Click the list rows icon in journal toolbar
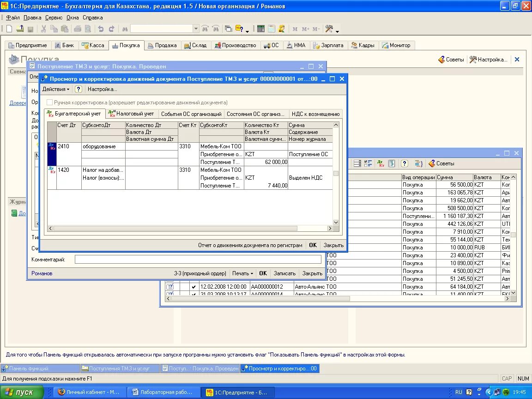This screenshot has height=399, width=532. [x=357, y=163]
